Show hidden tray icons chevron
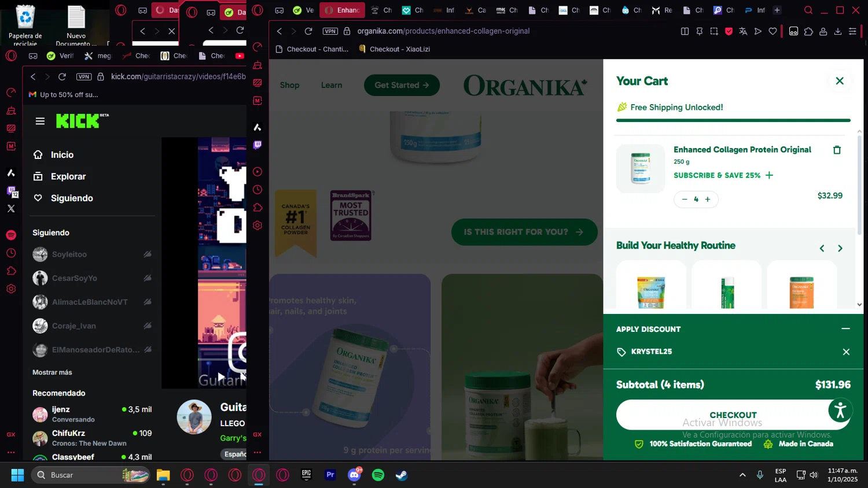This screenshot has height=488, width=868. (x=742, y=475)
